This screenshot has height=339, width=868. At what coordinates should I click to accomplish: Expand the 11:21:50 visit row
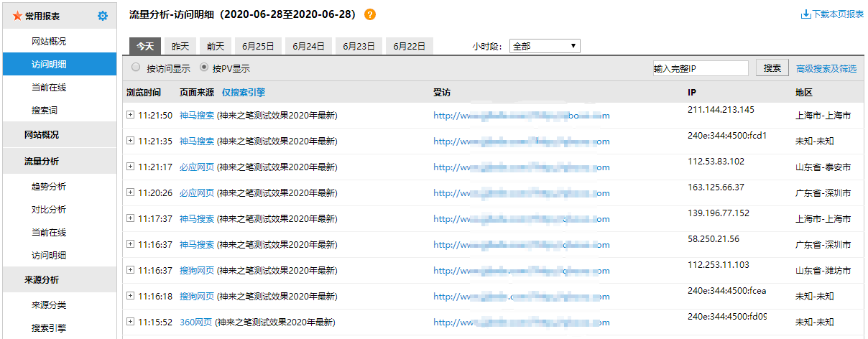tap(130, 115)
